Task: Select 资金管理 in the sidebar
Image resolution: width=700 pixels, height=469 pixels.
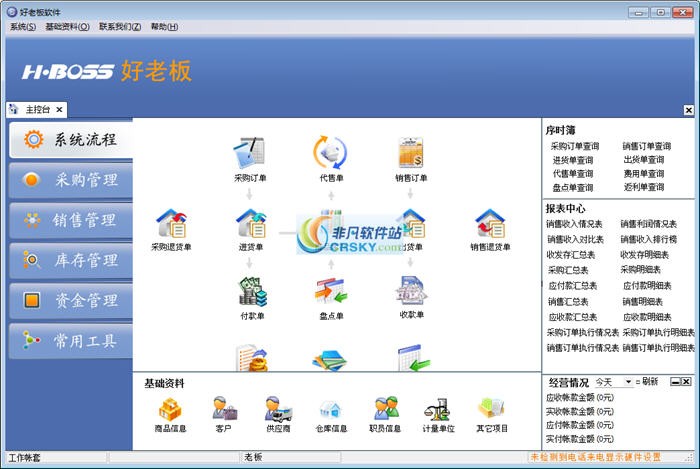Action: point(71,301)
